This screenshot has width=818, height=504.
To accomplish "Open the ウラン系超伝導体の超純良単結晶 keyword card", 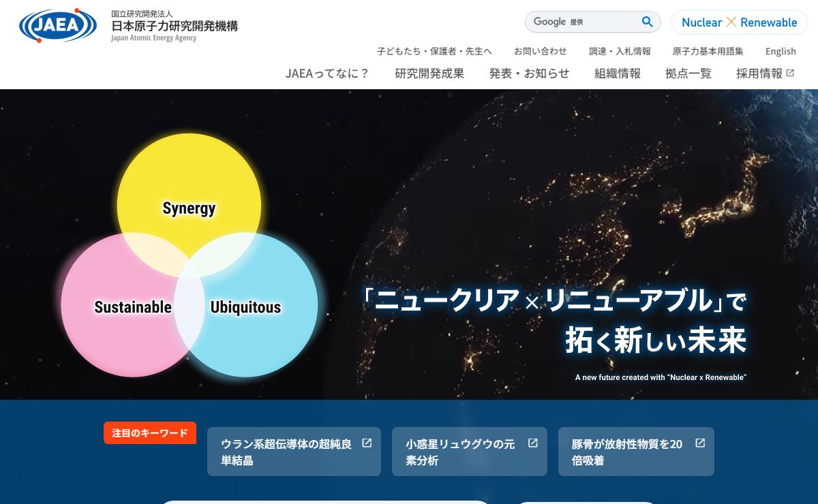I will tap(294, 452).
